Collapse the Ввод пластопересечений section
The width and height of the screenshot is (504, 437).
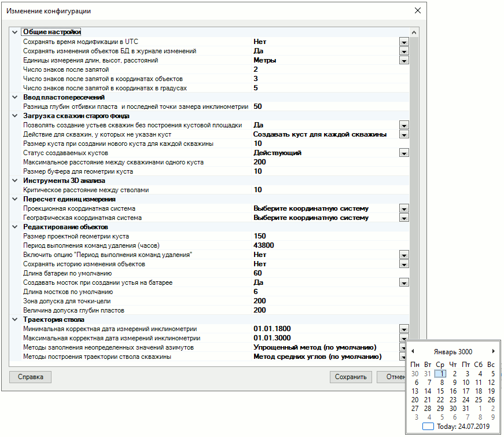click(x=15, y=97)
